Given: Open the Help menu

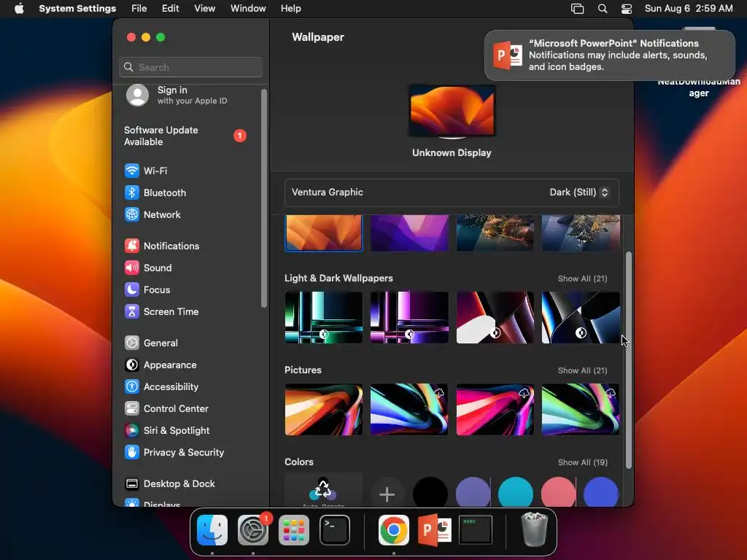Looking at the screenshot, I should (290, 9).
